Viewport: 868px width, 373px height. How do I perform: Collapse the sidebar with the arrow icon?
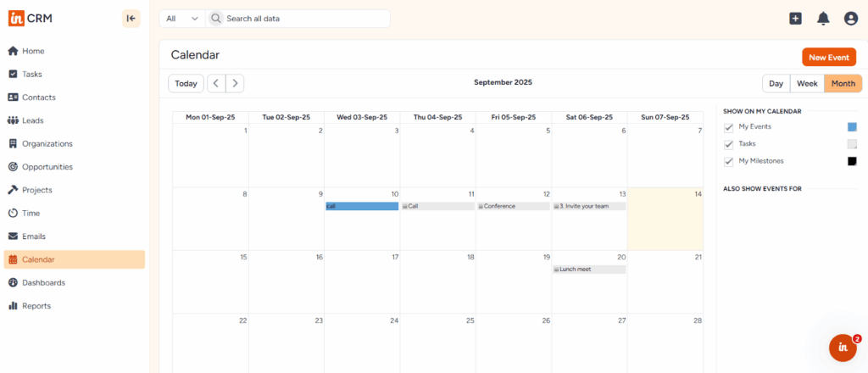(x=131, y=18)
